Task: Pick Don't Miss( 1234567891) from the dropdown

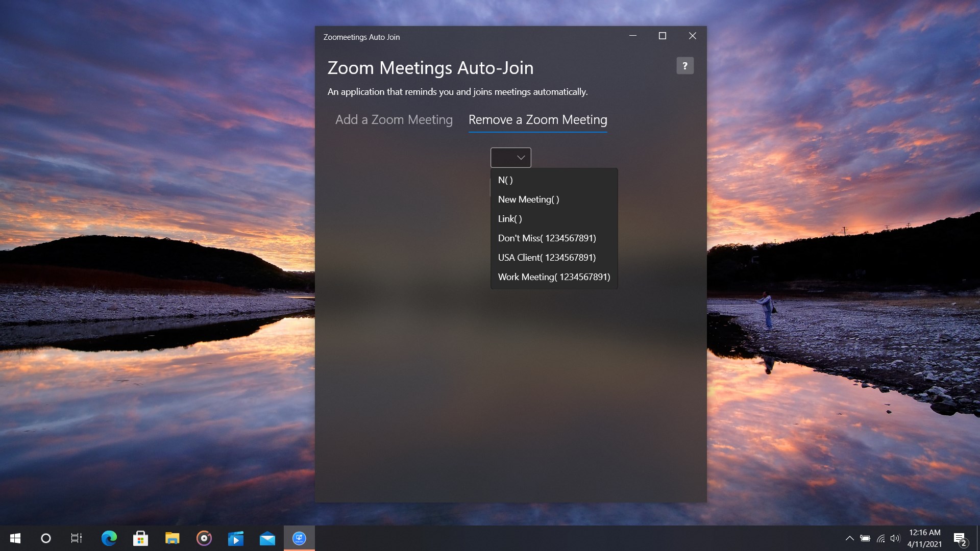Action: pyautogui.click(x=547, y=238)
